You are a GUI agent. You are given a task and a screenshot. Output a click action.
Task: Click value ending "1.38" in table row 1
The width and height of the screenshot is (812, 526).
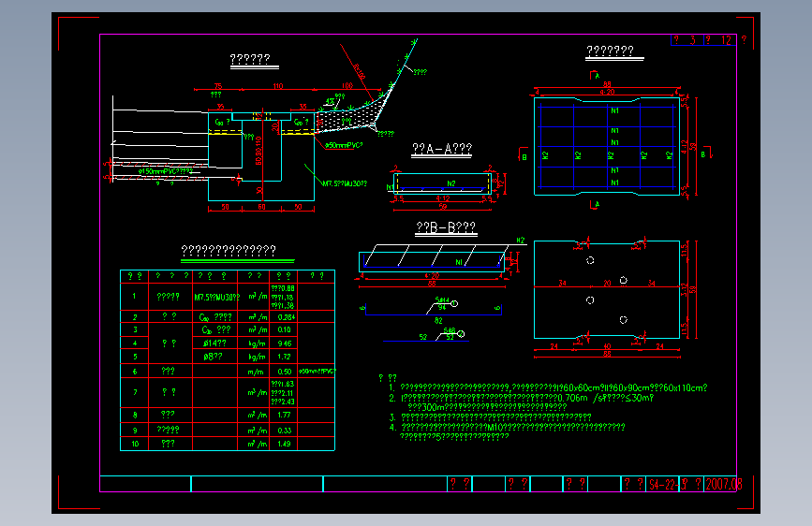[x=283, y=306]
